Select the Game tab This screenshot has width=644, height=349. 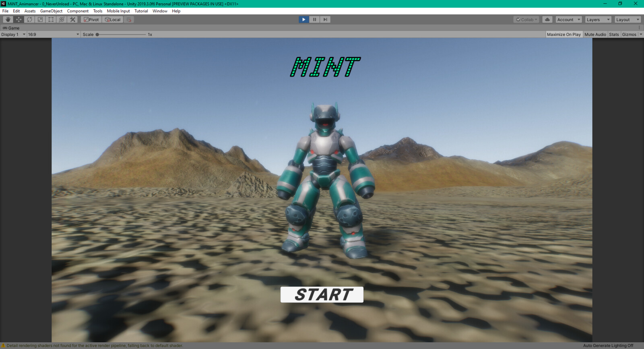coord(11,28)
